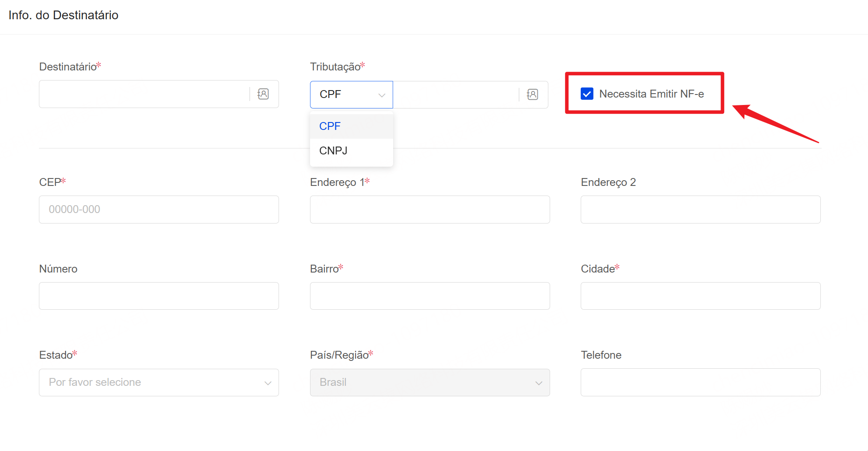Image resolution: width=868 pixels, height=451 pixels.
Task: Click the País/Região chevron arrow
Action: pyautogui.click(x=538, y=383)
